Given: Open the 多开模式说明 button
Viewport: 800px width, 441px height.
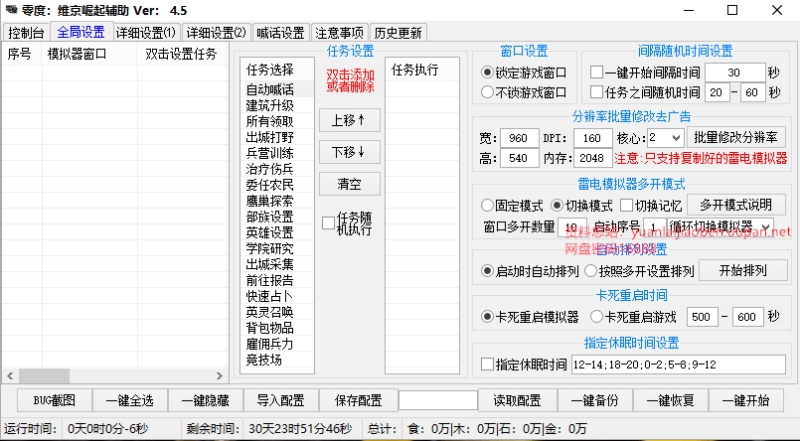Looking at the screenshot, I should [736, 205].
